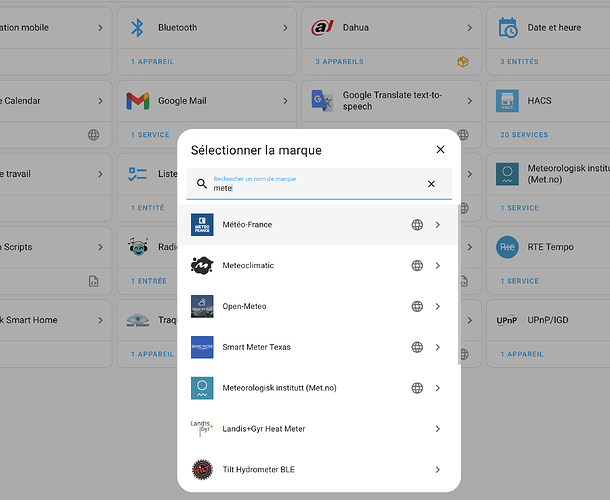Open Bluetooth card chevron
The height and width of the screenshot is (500, 610).
coord(285,28)
